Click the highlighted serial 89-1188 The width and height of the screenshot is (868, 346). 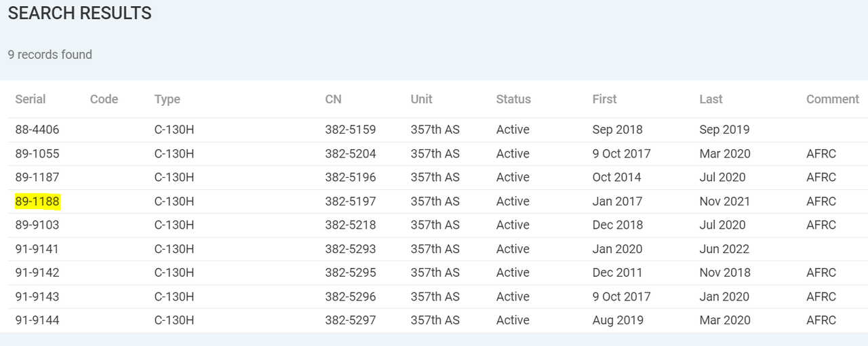(37, 201)
